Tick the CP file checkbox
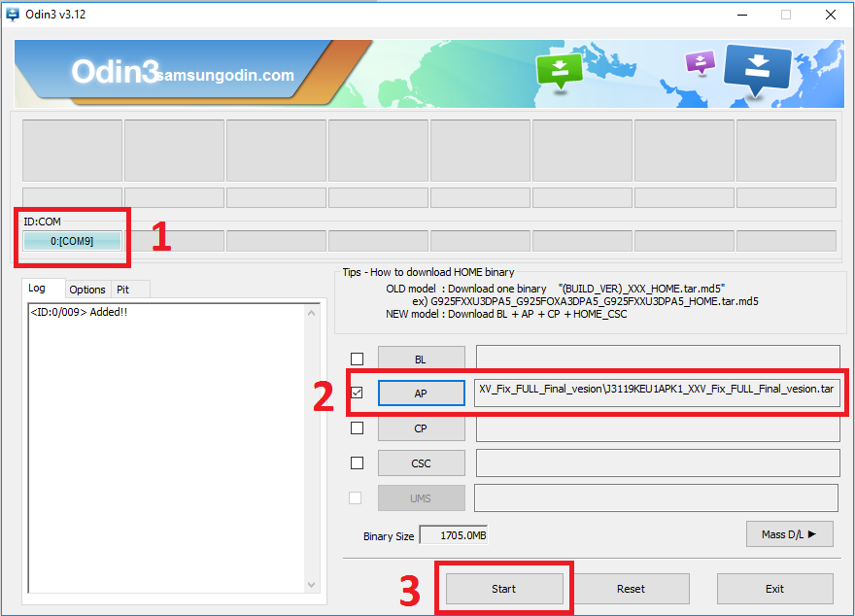 pos(356,428)
